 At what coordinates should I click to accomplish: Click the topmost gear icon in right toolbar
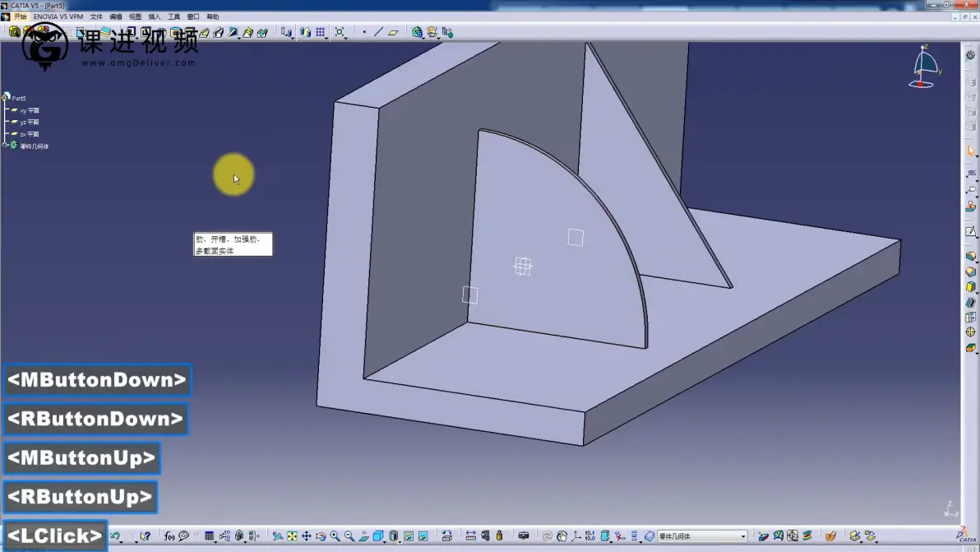pyautogui.click(x=971, y=55)
